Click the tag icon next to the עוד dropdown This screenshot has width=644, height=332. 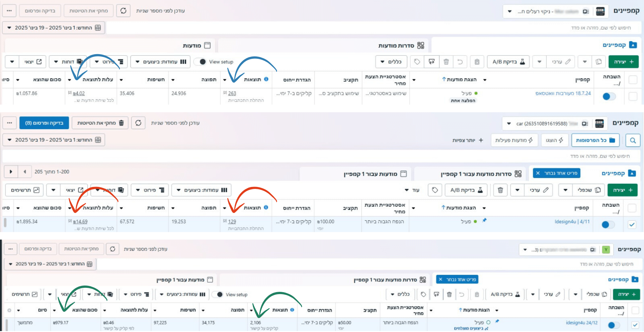(x=435, y=190)
